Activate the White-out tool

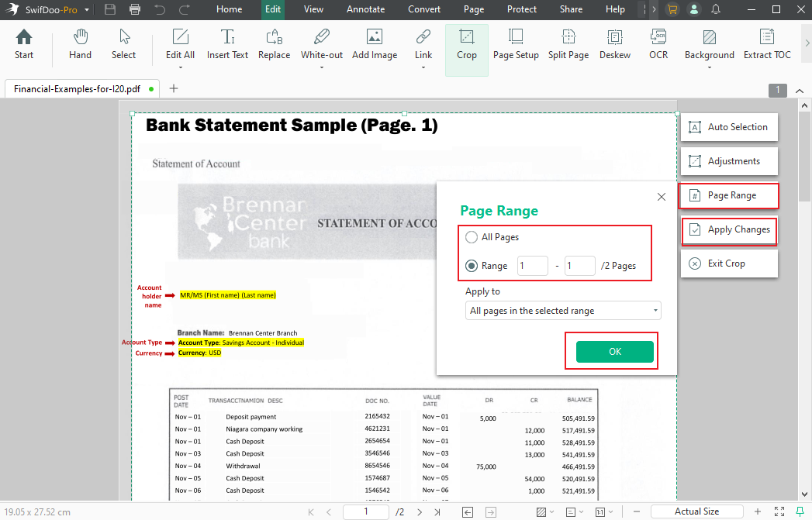[x=321, y=43]
